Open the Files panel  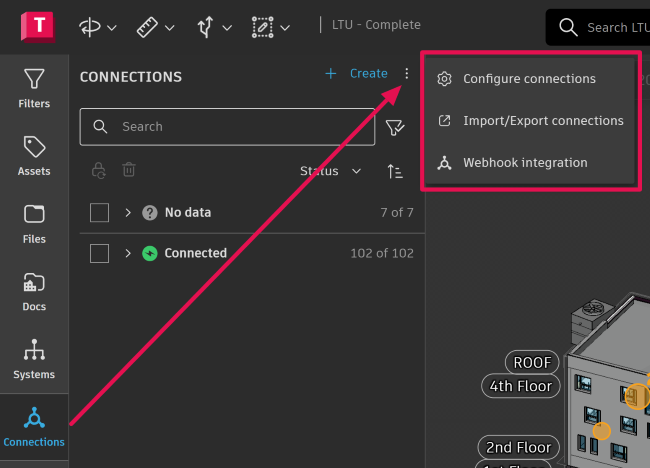34,223
